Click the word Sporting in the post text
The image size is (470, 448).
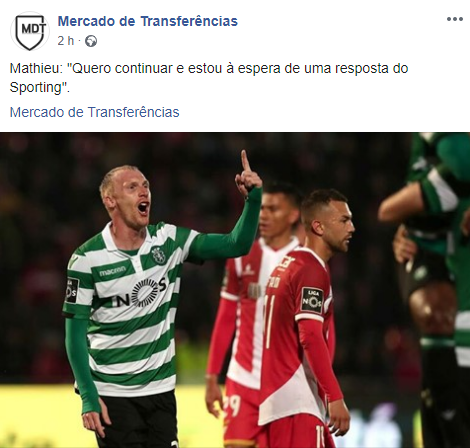pyautogui.click(x=36, y=87)
